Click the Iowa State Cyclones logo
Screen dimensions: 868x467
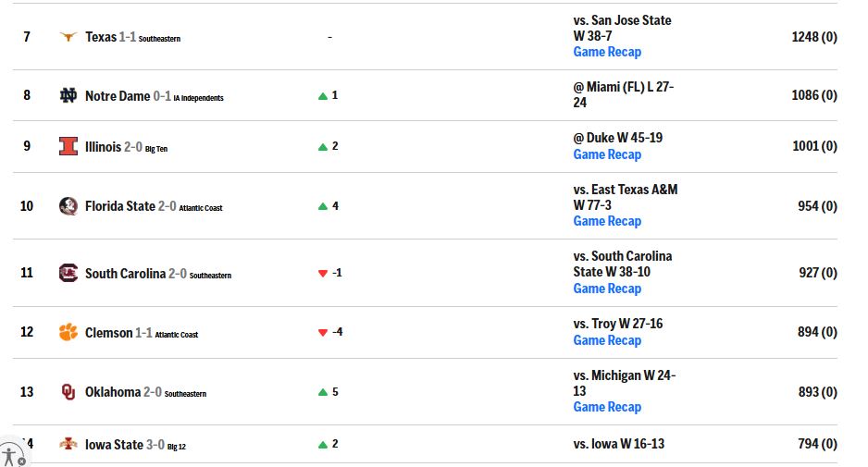click(68, 444)
